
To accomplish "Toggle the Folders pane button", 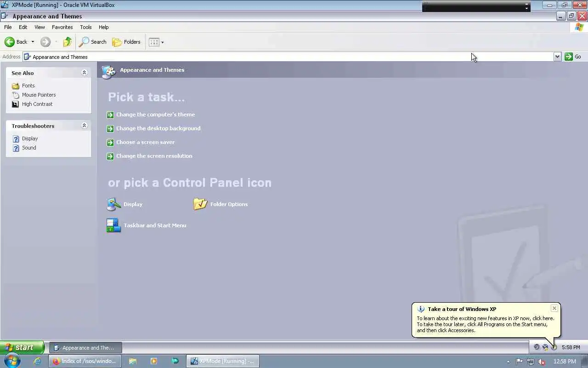I will (126, 42).
